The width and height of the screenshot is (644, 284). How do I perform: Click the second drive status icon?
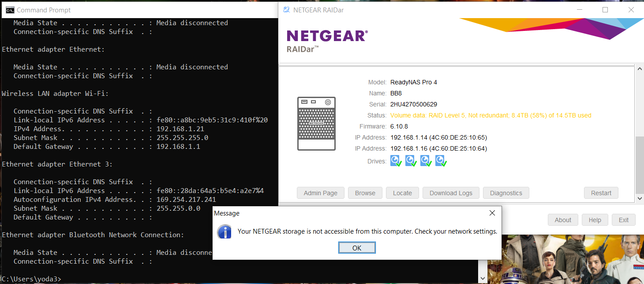411,161
